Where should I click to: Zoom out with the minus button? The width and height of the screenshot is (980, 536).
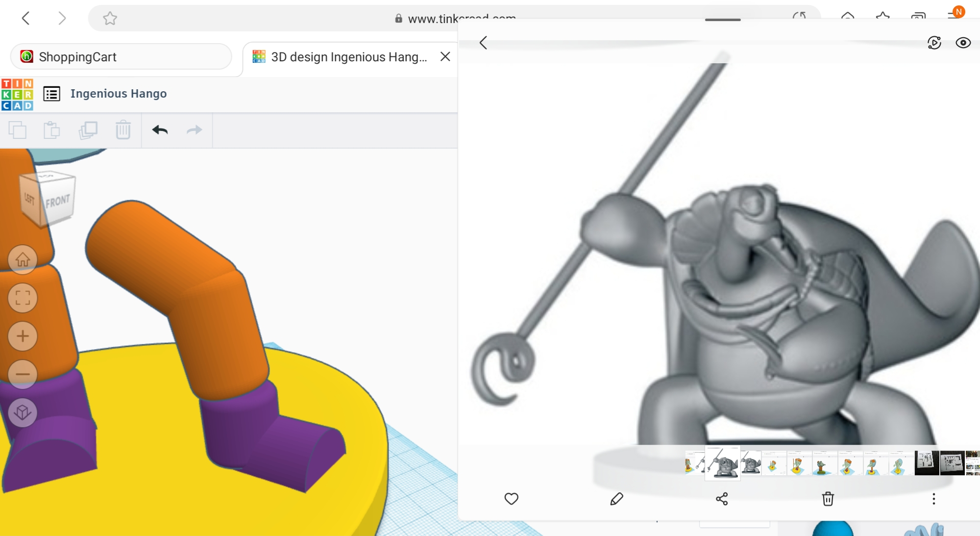coord(23,374)
